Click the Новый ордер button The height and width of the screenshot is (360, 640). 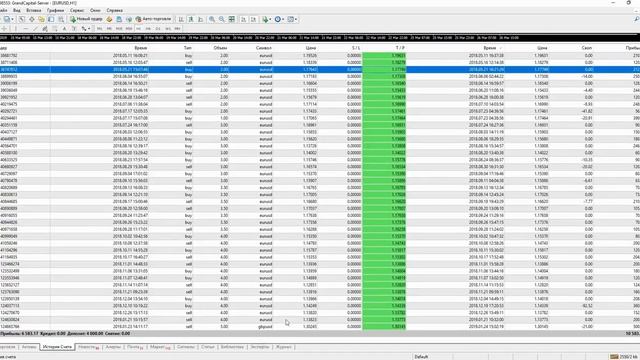pos(87,19)
